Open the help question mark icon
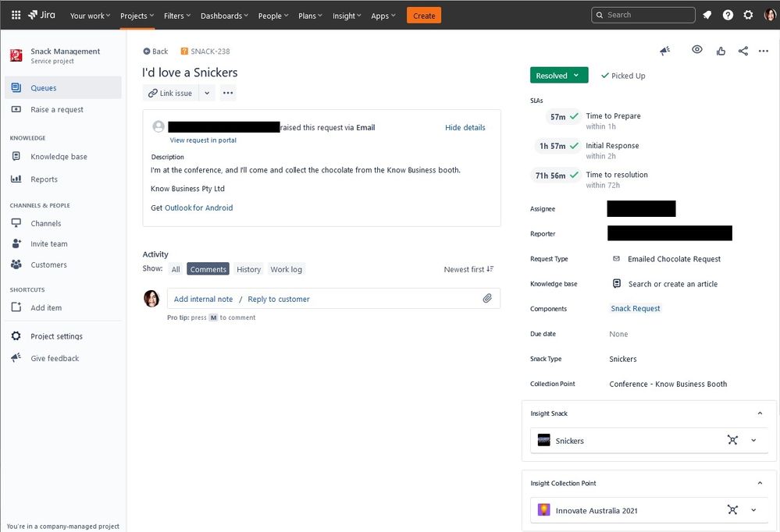Image resolution: width=780 pixels, height=532 pixels. point(728,15)
